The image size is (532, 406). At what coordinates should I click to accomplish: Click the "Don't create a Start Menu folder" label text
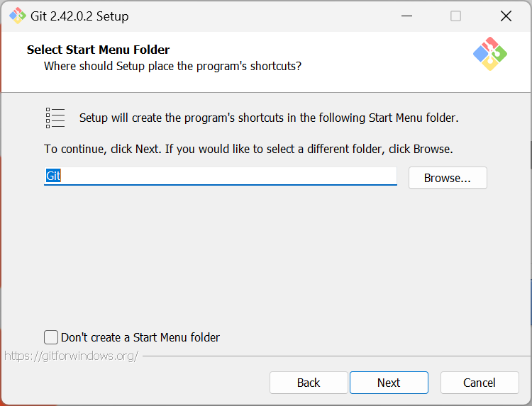click(140, 337)
